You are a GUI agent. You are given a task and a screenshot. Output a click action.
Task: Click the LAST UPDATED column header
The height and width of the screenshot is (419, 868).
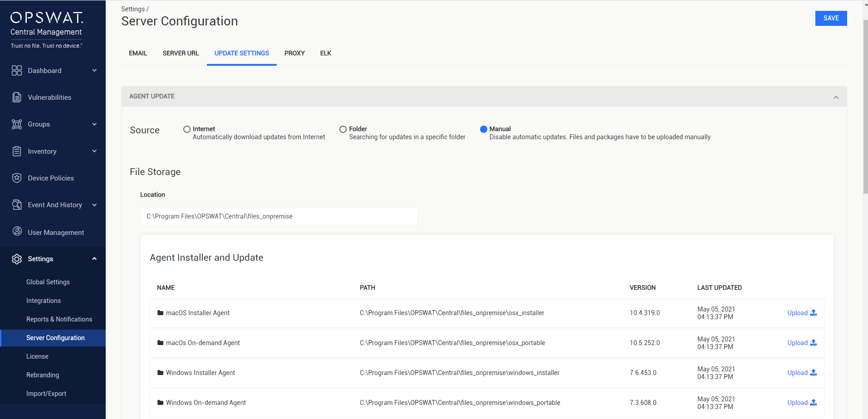click(720, 287)
